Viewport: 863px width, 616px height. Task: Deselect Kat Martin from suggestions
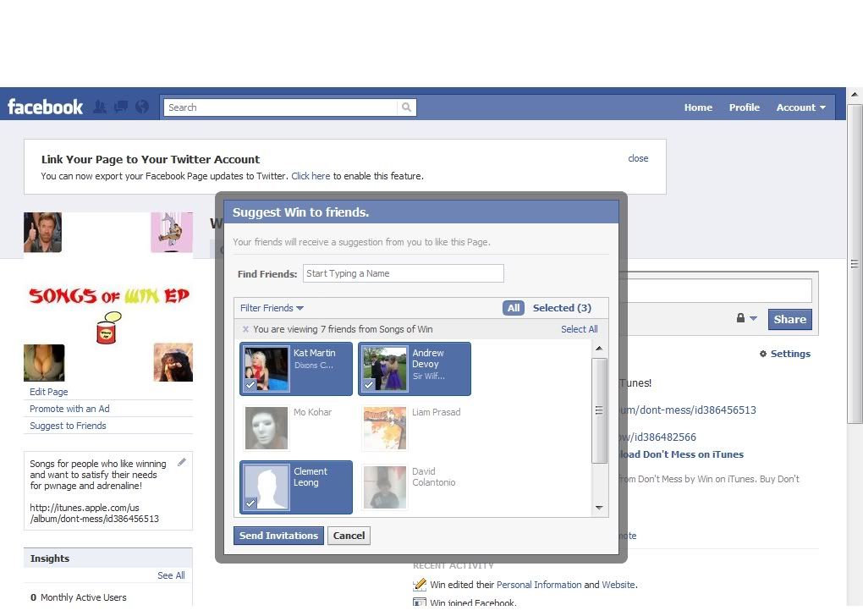296,369
